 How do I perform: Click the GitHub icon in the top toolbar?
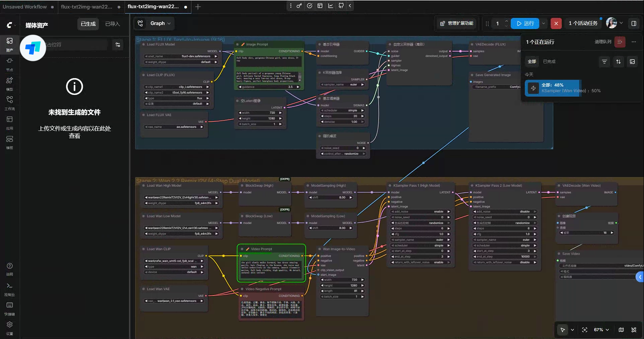coord(341,6)
